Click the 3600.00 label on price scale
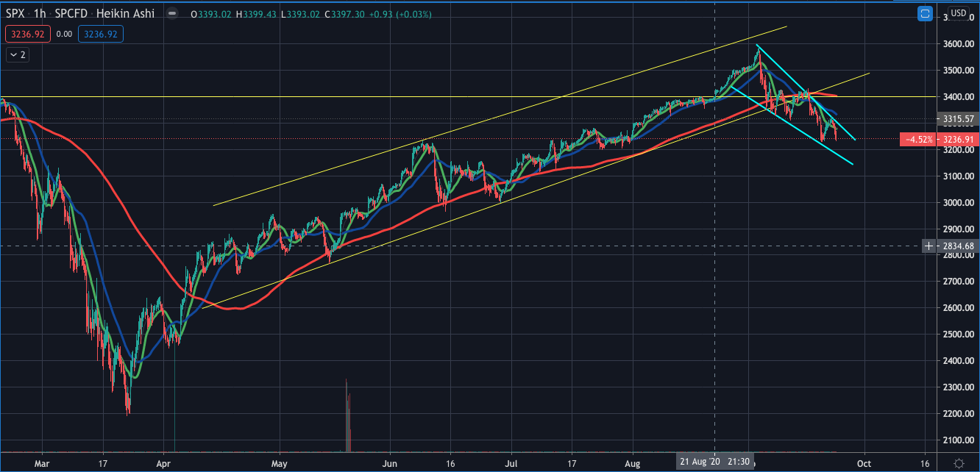 956,44
